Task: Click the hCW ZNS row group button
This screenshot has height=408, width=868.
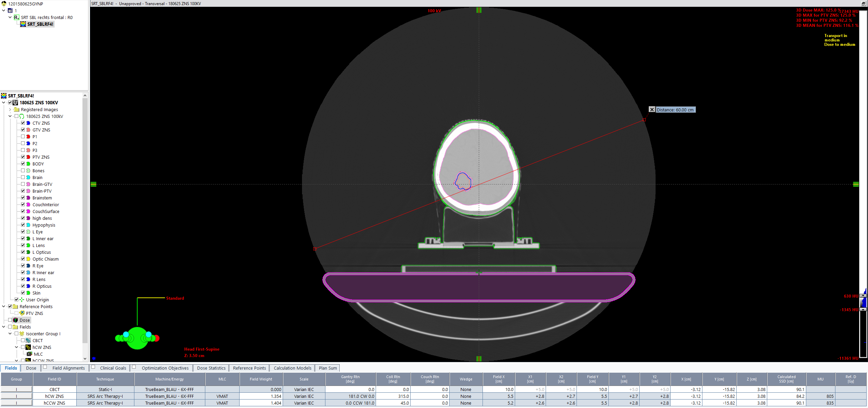Action: [16, 396]
